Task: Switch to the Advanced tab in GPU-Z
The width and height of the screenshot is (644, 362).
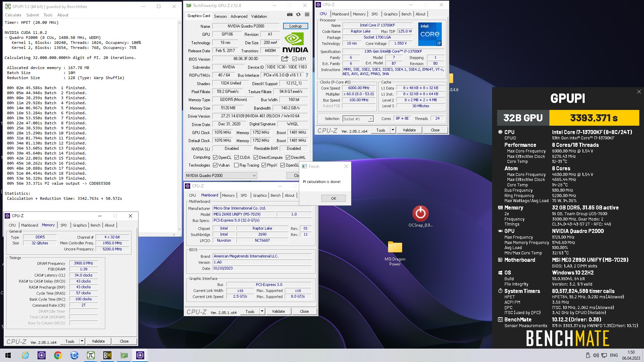Action: point(239,16)
